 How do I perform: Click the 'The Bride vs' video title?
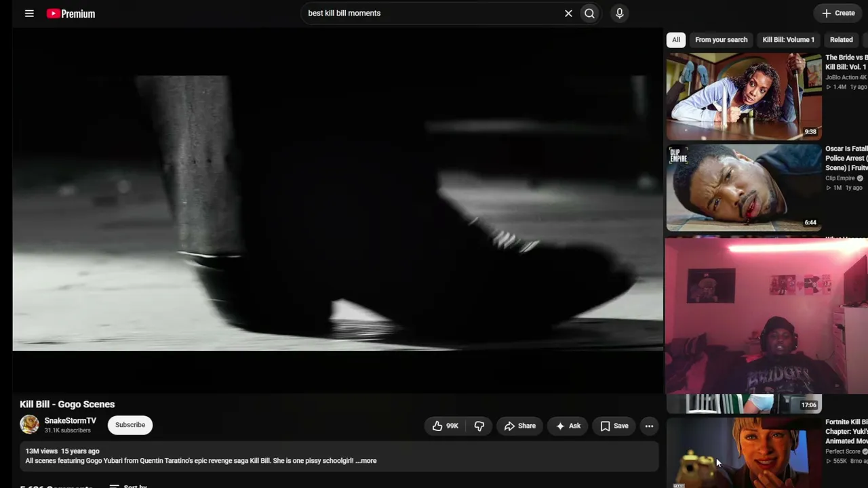[x=846, y=62]
